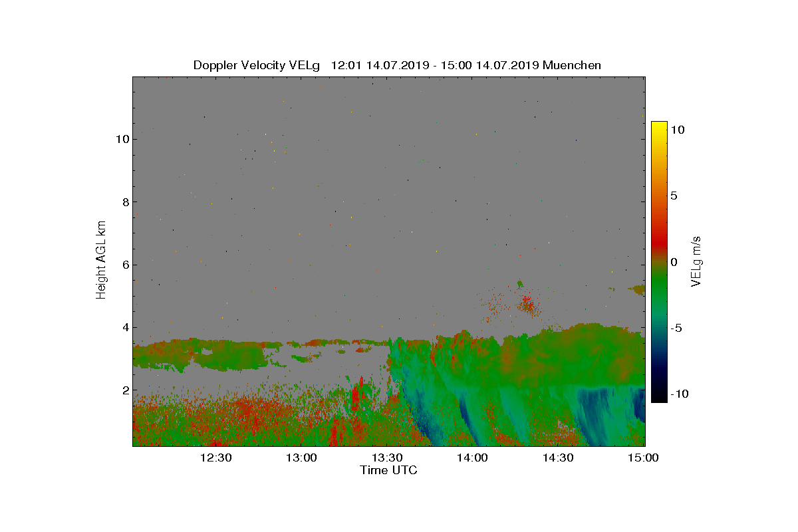Click the colorbar tick label '-5'
The image size is (798, 532).
[x=676, y=328]
